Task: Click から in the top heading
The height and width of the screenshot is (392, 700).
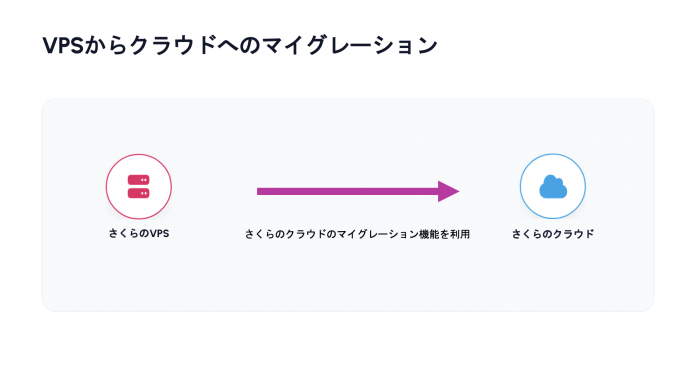Action: click(x=106, y=46)
